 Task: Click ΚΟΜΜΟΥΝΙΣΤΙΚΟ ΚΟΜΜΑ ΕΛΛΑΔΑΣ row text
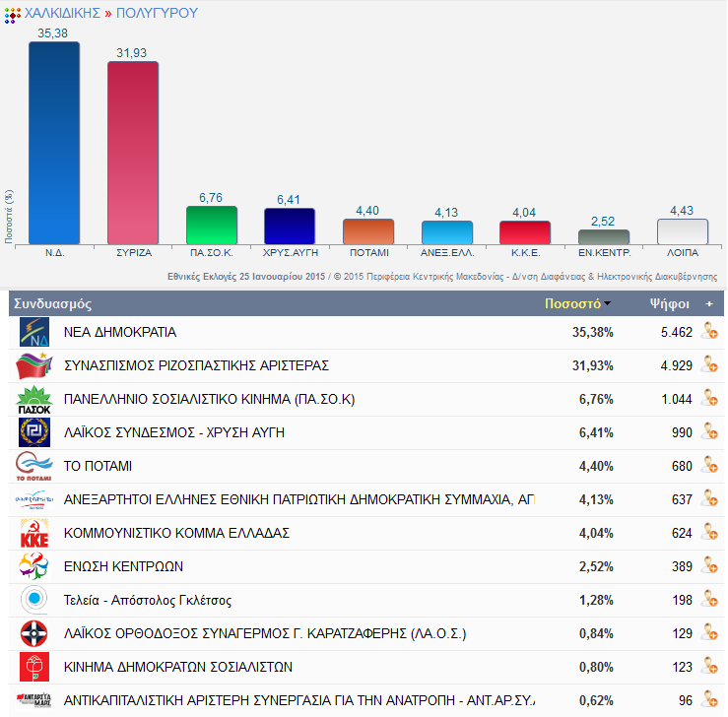176,533
